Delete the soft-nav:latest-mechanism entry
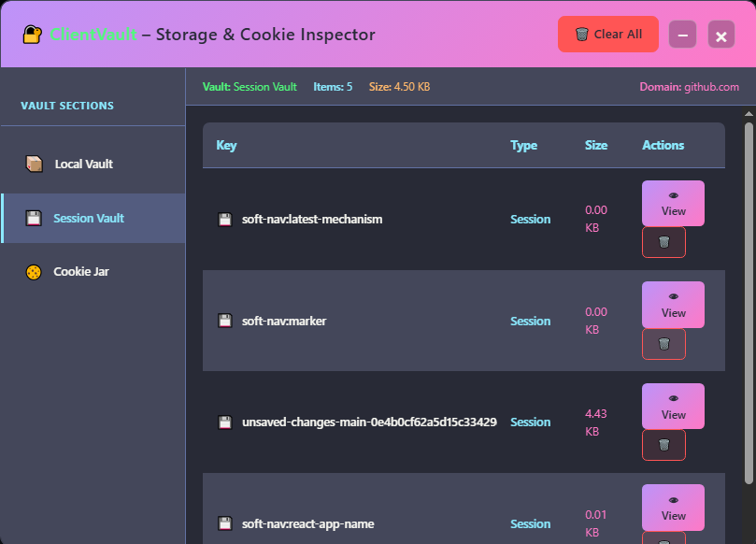 coord(663,242)
